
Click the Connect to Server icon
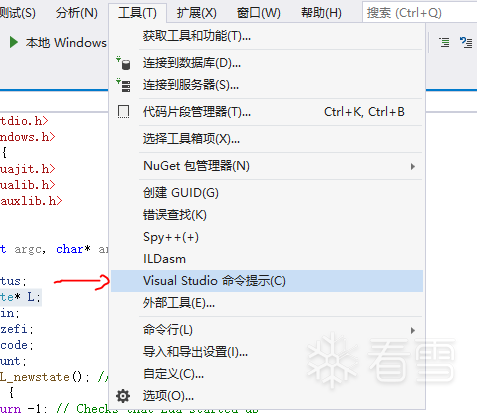(123, 85)
